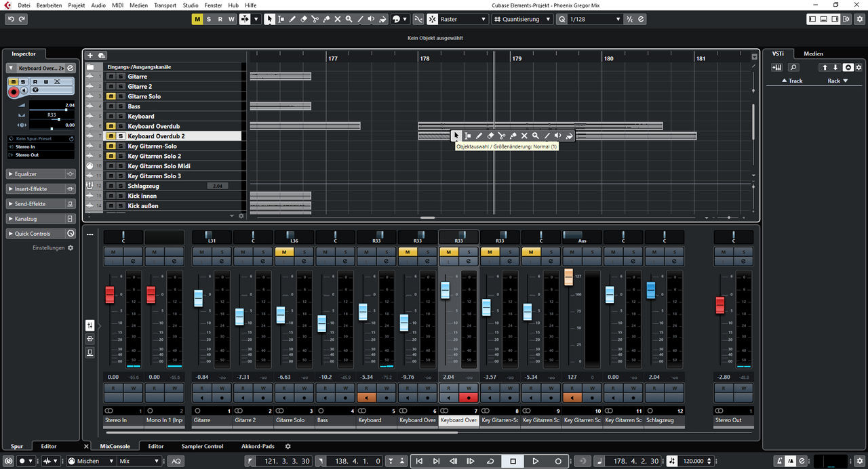Click the Bass mixer channel fader
868x469 pixels.
point(322,324)
